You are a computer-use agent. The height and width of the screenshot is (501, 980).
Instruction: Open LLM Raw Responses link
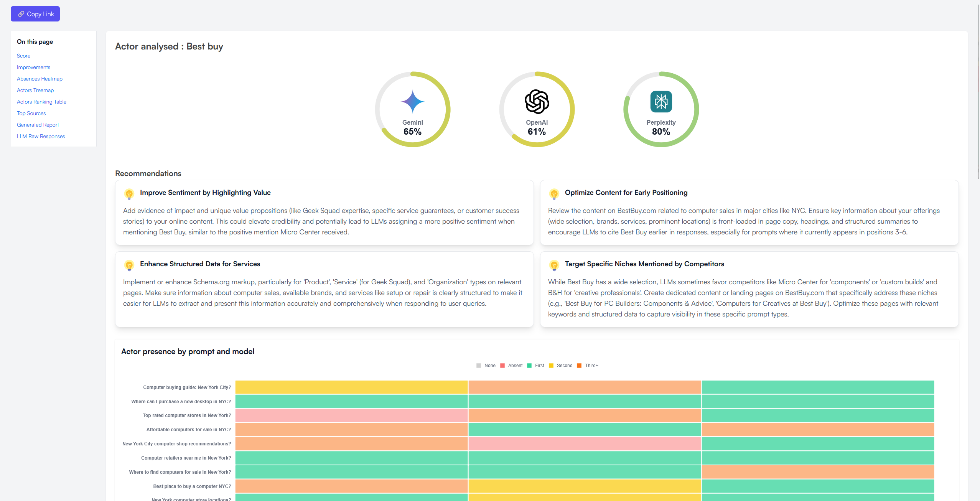[41, 136]
